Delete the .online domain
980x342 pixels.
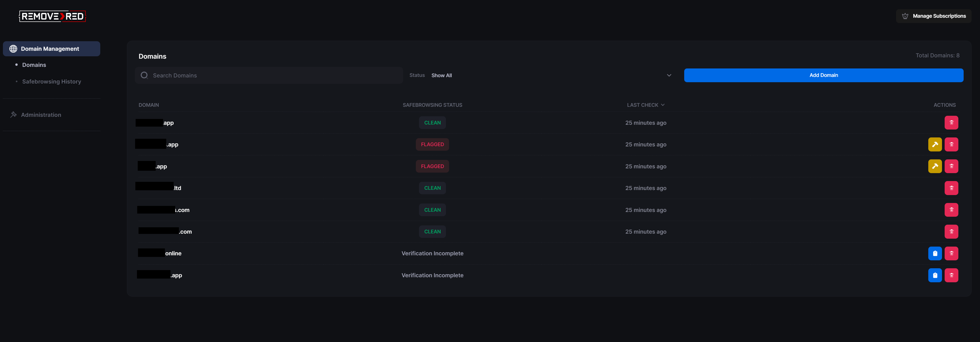click(951, 253)
